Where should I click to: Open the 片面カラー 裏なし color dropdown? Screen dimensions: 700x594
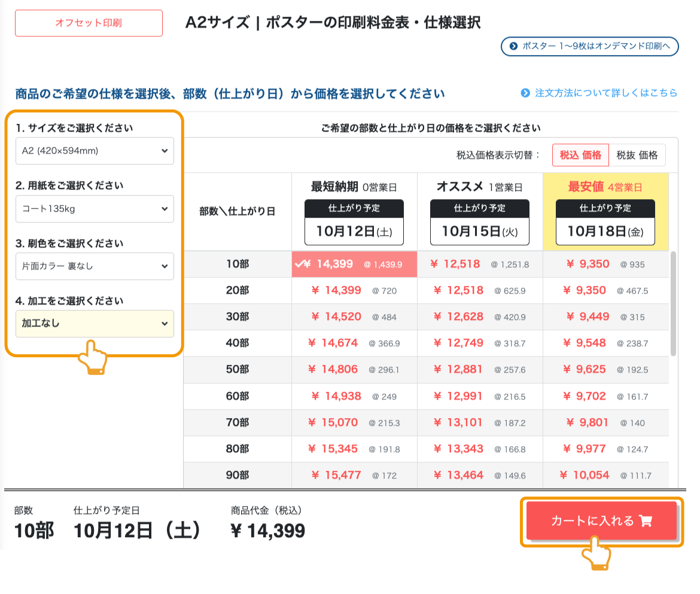pyautogui.click(x=95, y=266)
